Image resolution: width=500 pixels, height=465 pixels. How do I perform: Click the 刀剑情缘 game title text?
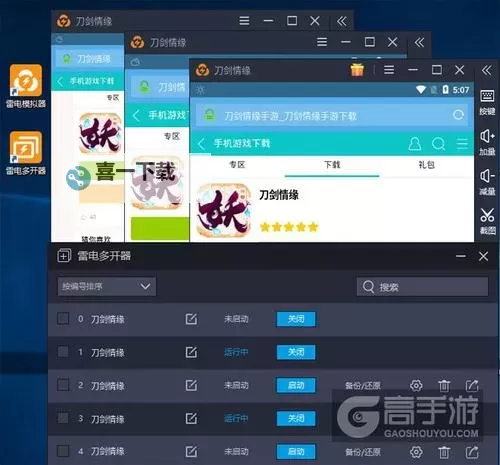[279, 195]
